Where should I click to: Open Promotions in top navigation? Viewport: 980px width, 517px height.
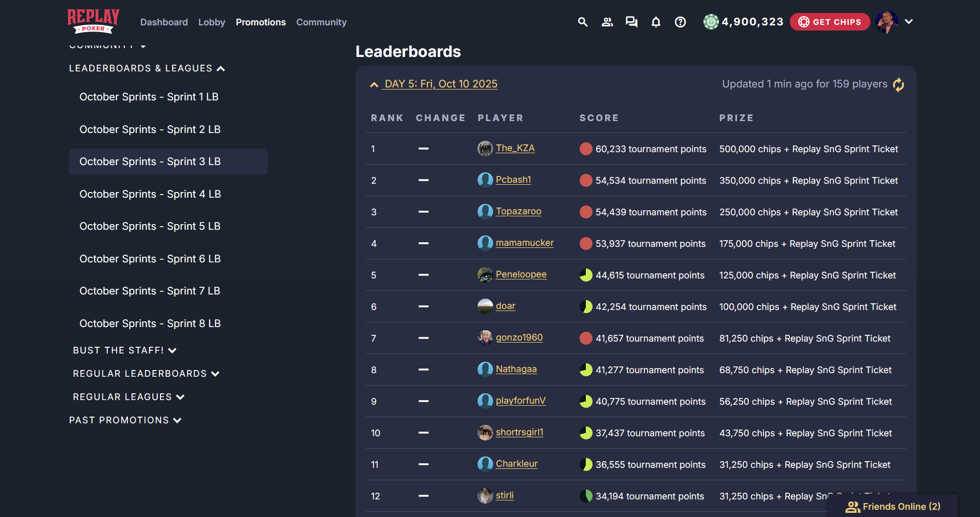pos(261,22)
